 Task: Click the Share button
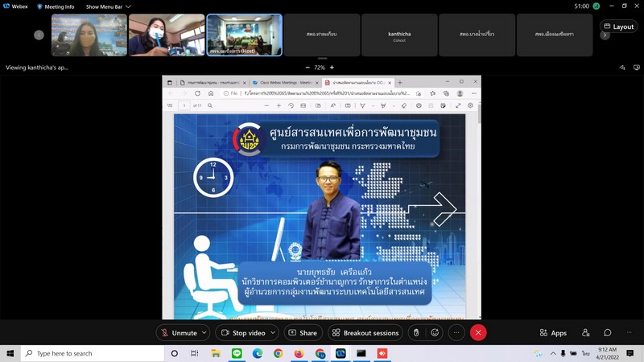click(303, 333)
